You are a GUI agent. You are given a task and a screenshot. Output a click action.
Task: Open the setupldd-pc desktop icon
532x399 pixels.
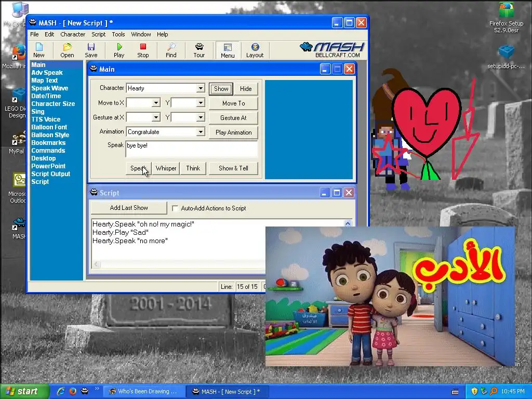point(506,57)
